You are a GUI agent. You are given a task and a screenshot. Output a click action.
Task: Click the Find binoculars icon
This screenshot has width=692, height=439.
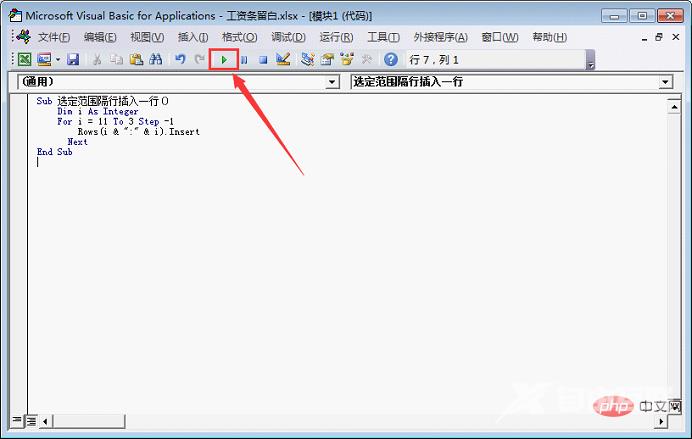pos(155,60)
